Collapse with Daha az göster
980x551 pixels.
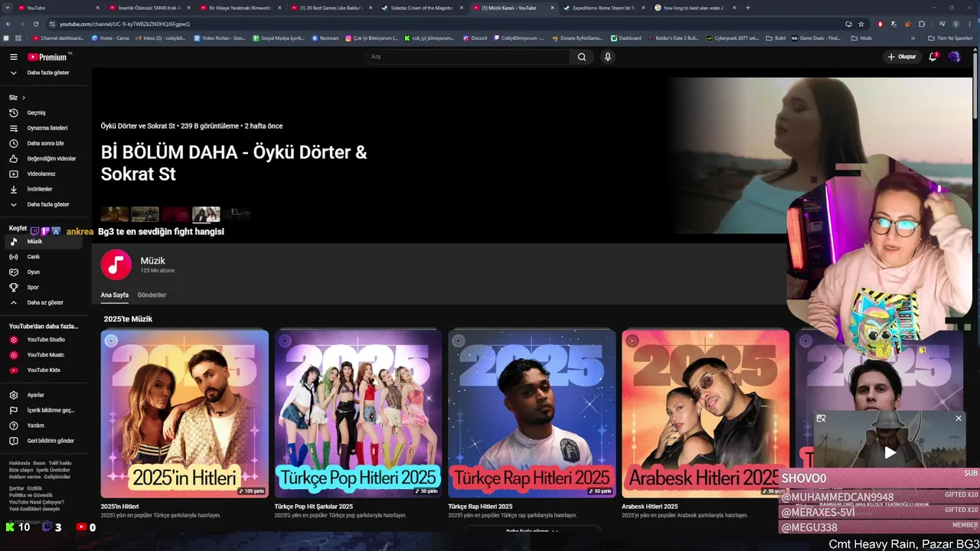44,302
